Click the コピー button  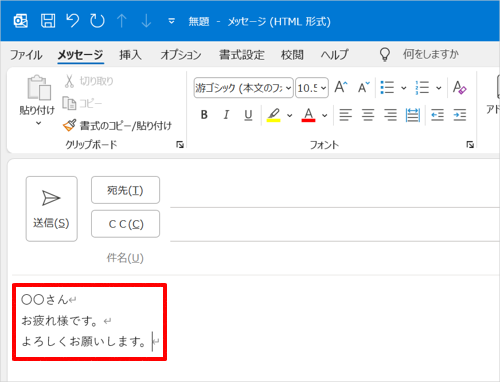pyautogui.click(x=82, y=104)
